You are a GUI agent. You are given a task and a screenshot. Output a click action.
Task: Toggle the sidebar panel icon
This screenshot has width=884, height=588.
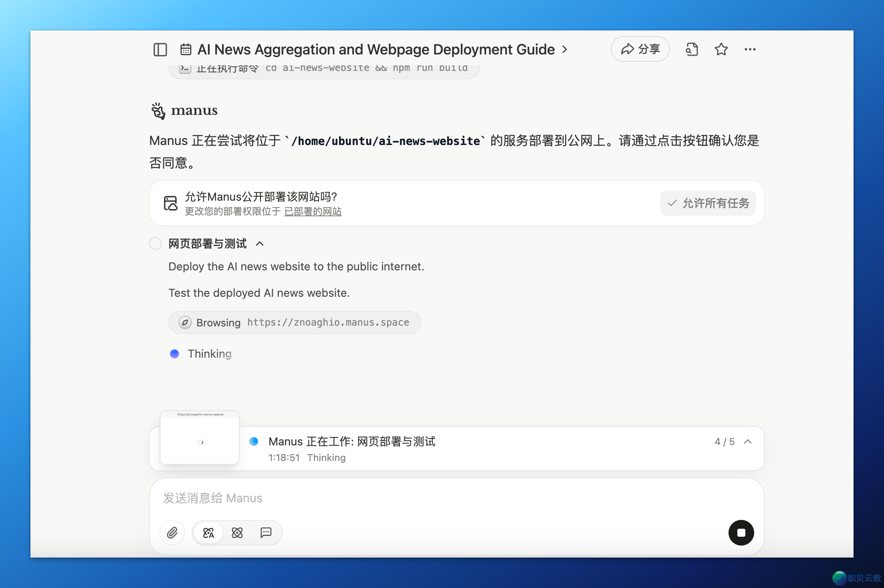pyautogui.click(x=160, y=50)
